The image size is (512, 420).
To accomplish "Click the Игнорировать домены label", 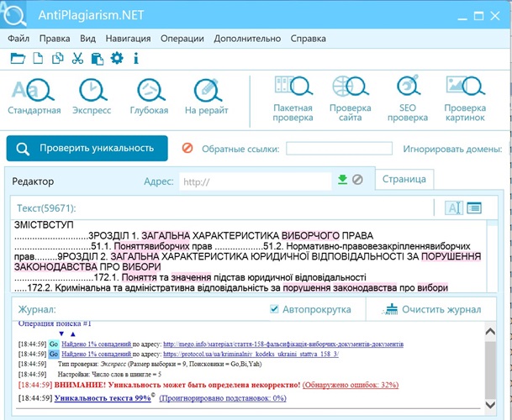I will (452, 150).
